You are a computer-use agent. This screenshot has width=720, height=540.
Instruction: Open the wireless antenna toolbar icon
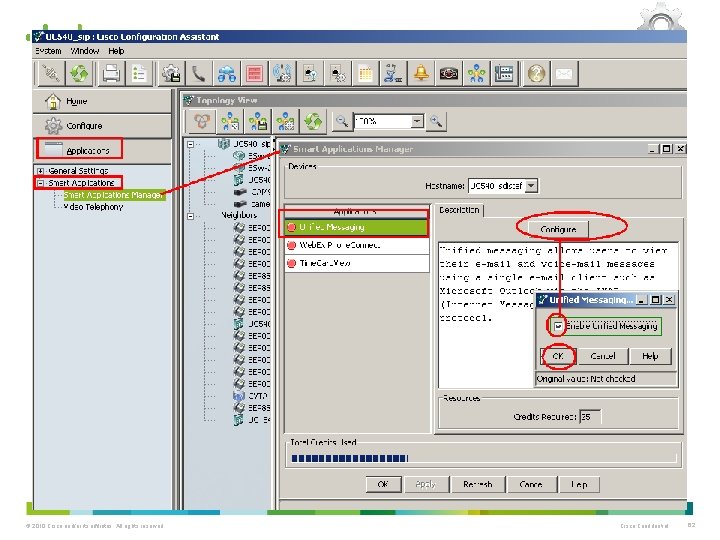point(282,73)
